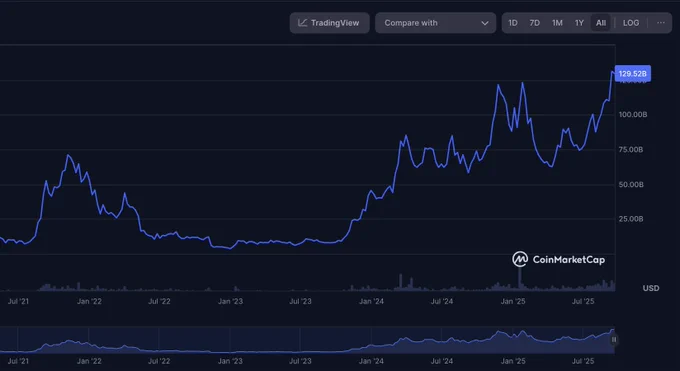The image size is (680, 371).
Task: Open the three-dots more options menu
Action: click(x=660, y=23)
